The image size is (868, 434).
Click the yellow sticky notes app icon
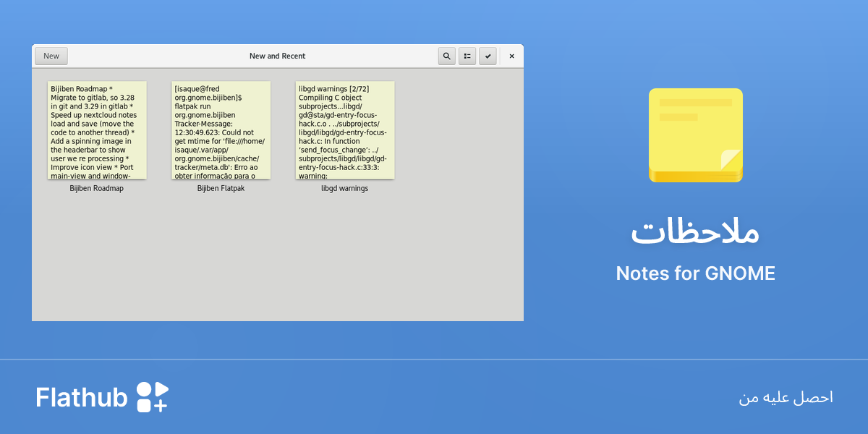tap(696, 135)
